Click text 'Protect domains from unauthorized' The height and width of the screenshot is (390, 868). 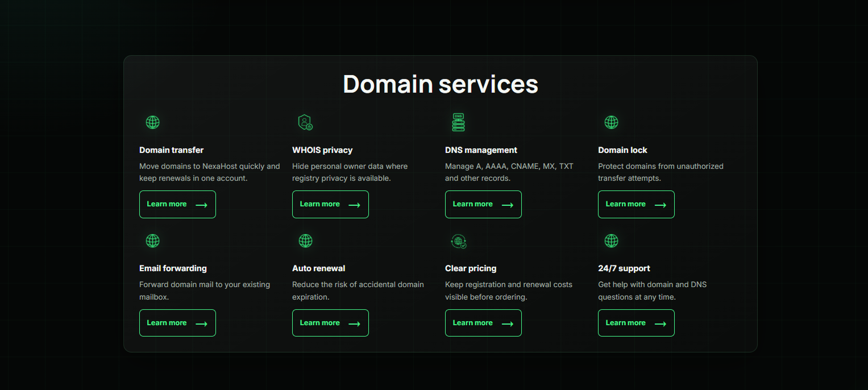(661, 167)
